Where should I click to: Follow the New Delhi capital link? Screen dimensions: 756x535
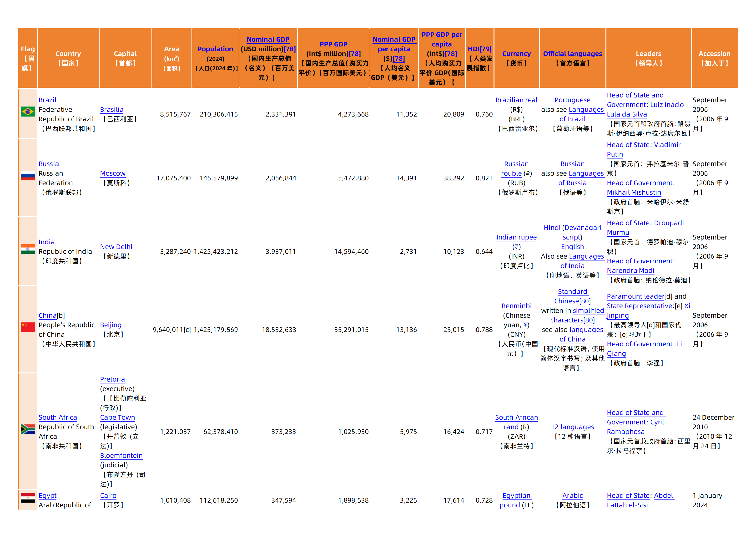pyautogui.click(x=116, y=247)
